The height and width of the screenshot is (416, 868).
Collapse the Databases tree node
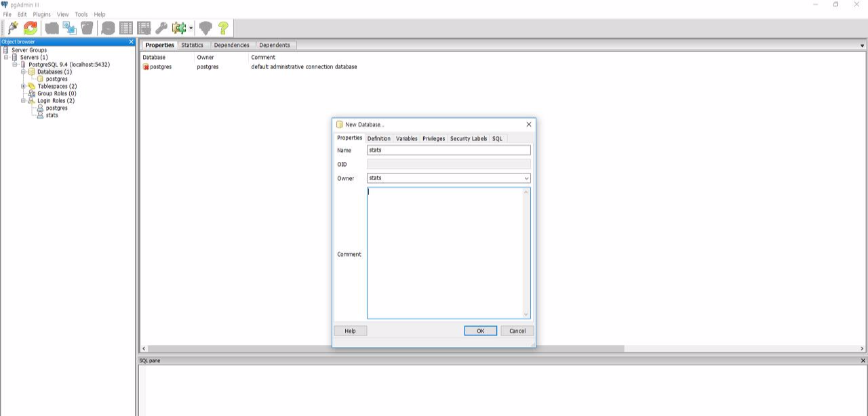coord(23,72)
